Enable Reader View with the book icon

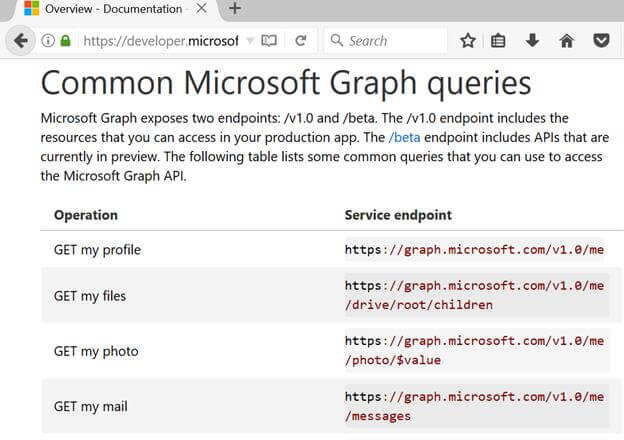[x=269, y=41]
